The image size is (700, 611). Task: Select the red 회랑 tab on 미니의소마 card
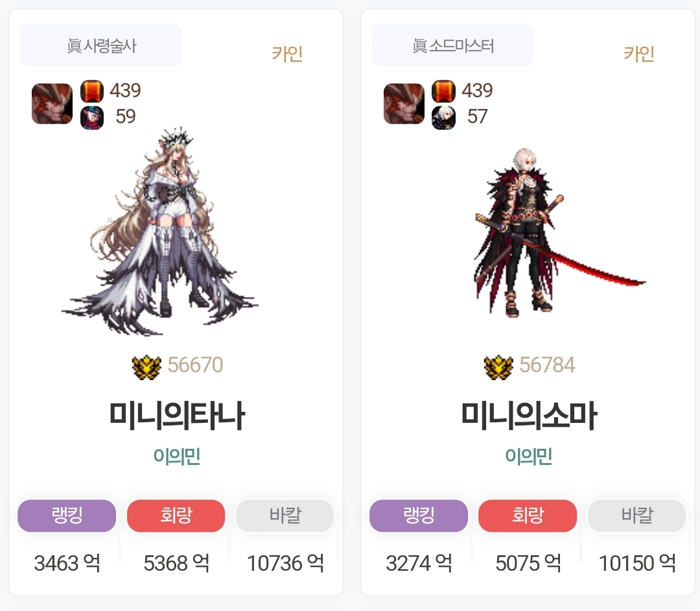point(528,516)
